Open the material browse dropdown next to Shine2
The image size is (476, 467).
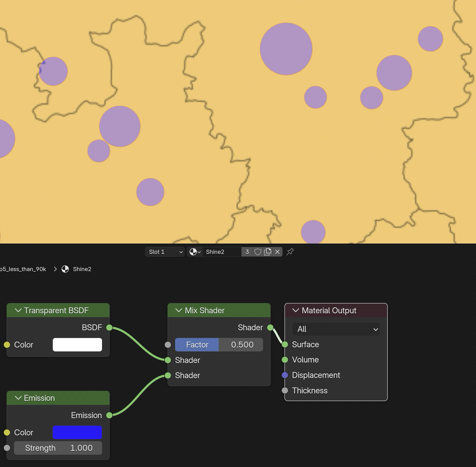click(x=194, y=252)
